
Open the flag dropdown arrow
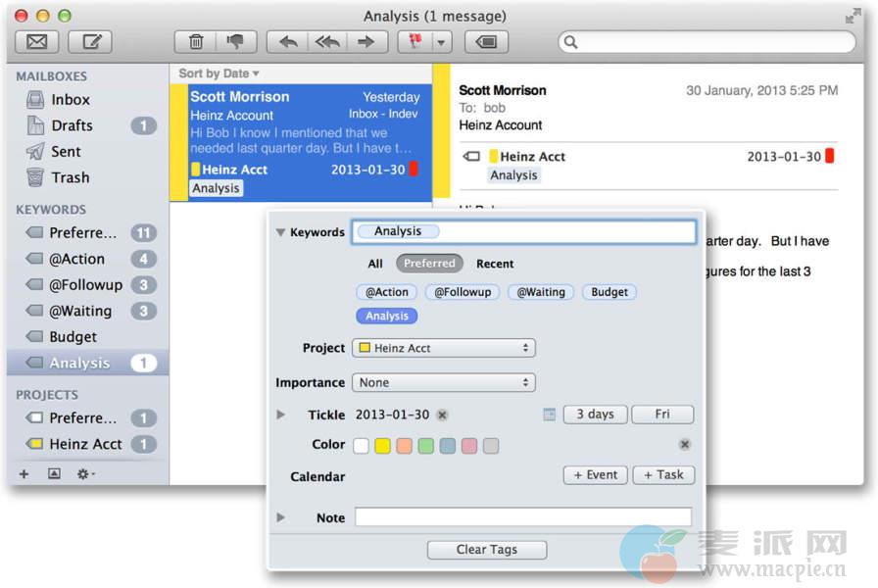point(441,42)
